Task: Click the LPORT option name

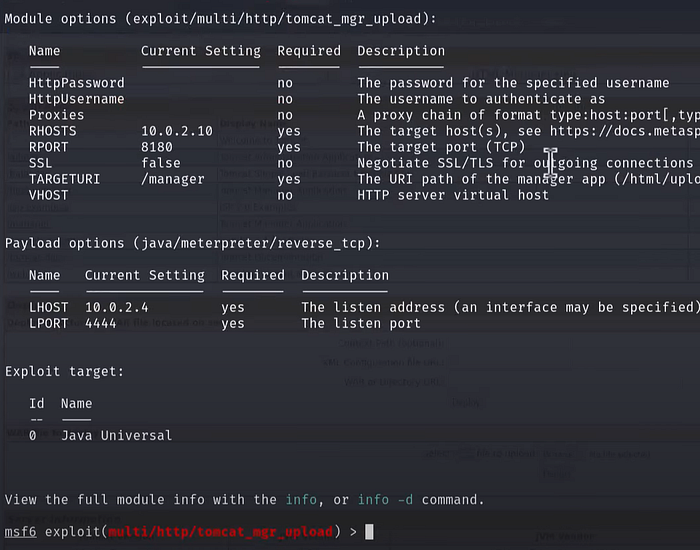Action: click(49, 324)
